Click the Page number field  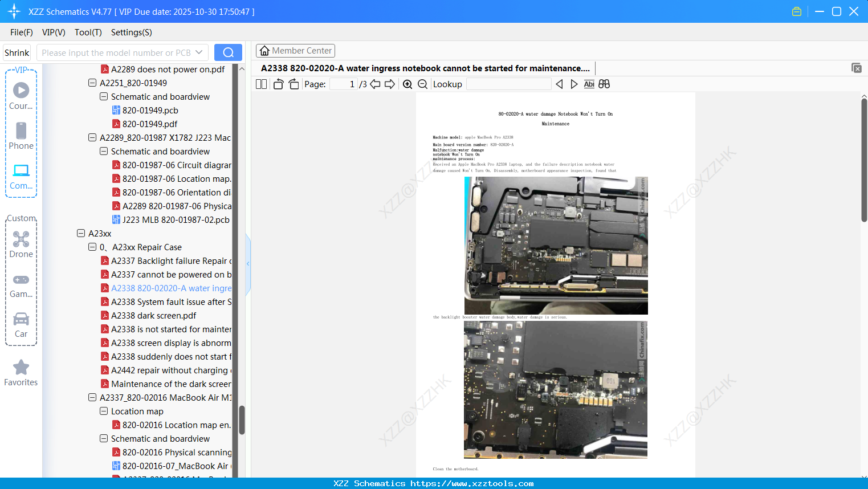click(343, 84)
